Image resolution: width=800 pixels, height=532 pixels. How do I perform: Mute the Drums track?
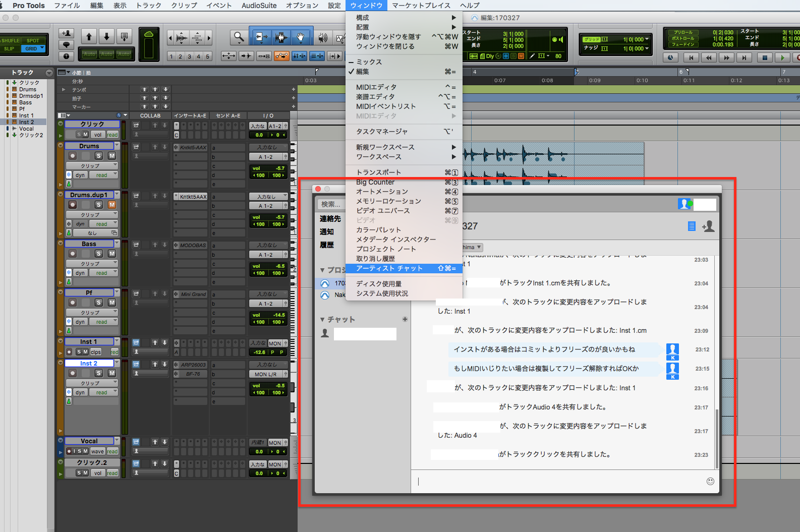pos(112,156)
